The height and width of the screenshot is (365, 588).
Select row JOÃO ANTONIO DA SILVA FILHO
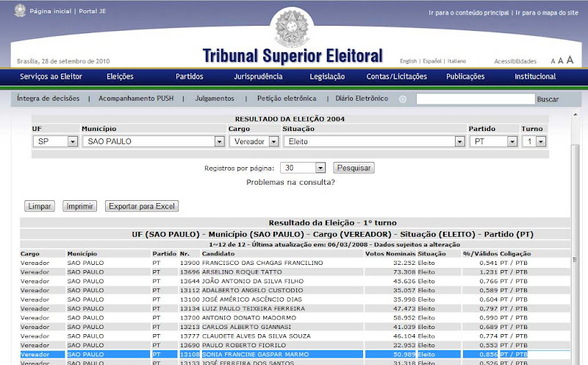[295, 281]
